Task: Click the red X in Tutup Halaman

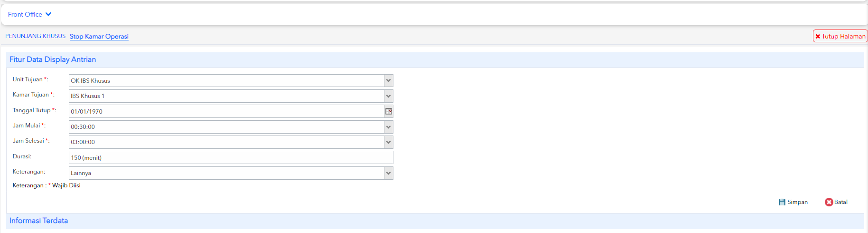Action: (818, 36)
